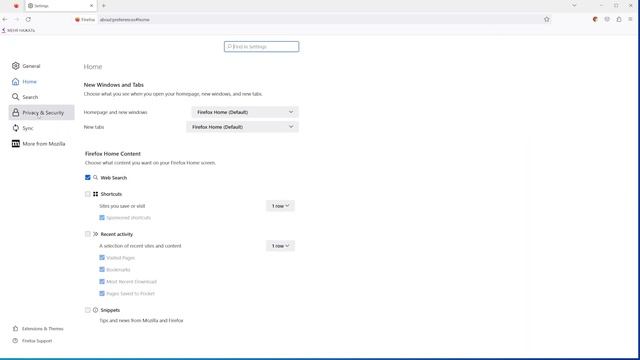Open the application hamburger menu

[630, 19]
